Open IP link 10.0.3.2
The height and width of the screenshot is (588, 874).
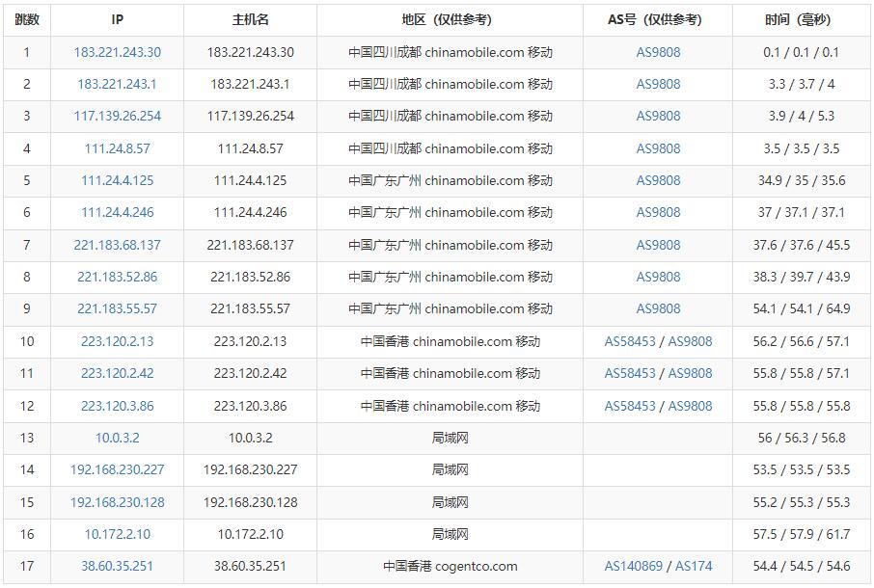point(117,438)
